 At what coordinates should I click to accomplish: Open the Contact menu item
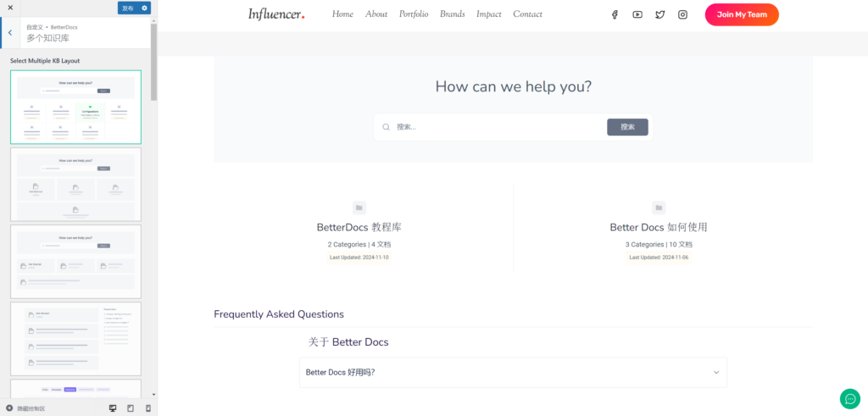[527, 14]
